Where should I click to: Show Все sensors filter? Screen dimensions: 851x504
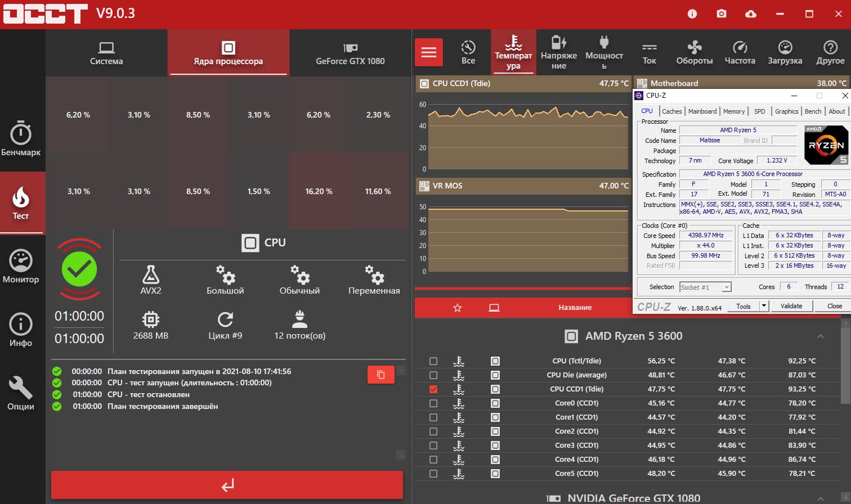click(x=468, y=52)
